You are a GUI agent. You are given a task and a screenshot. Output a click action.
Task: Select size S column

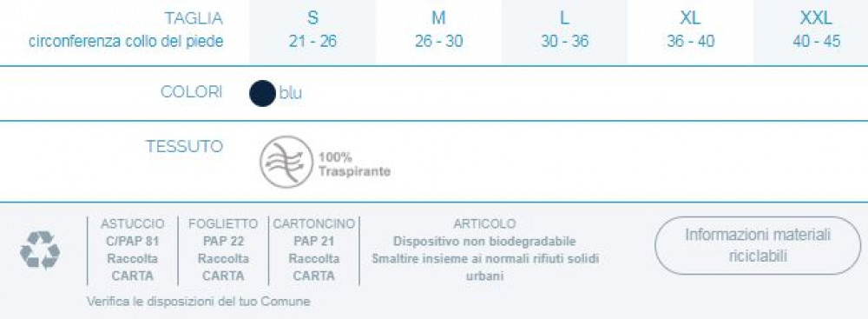(312, 32)
